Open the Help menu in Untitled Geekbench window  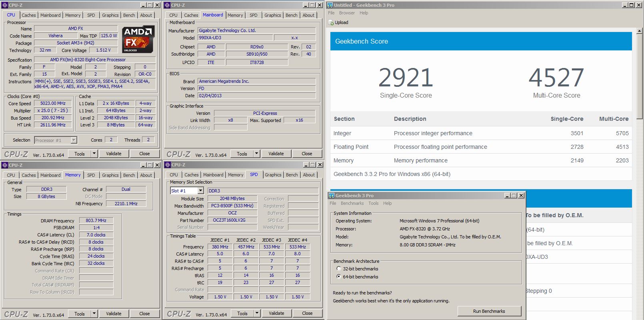coord(364,13)
